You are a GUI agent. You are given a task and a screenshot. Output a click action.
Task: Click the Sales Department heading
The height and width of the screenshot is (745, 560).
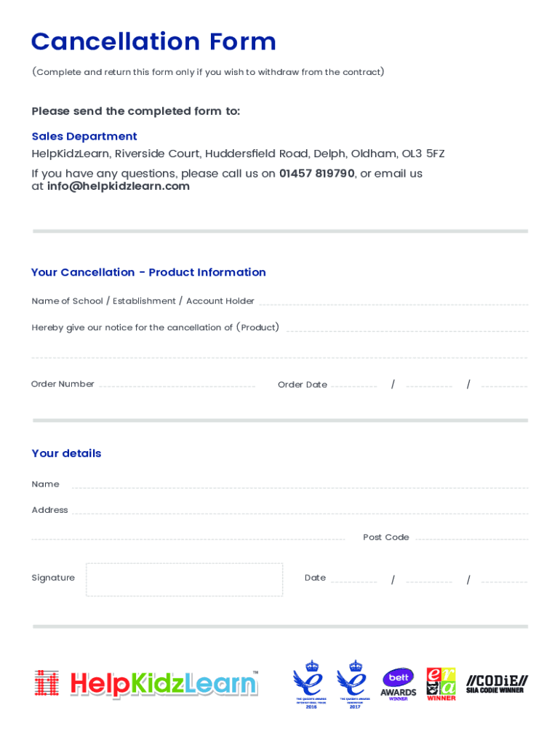pyautogui.click(x=84, y=136)
